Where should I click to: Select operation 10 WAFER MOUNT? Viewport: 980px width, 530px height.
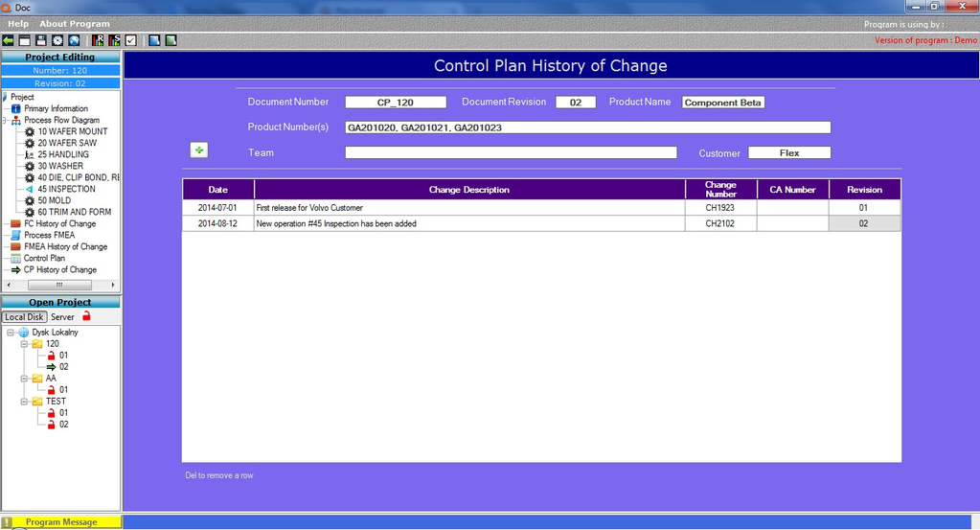click(73, 131)
